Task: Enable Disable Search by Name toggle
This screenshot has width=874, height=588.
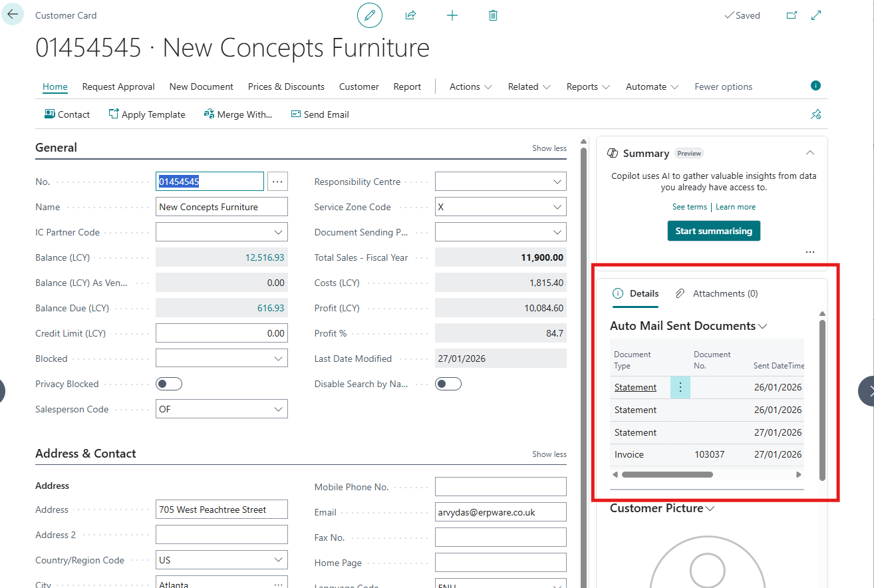Action: click(448, 384)
